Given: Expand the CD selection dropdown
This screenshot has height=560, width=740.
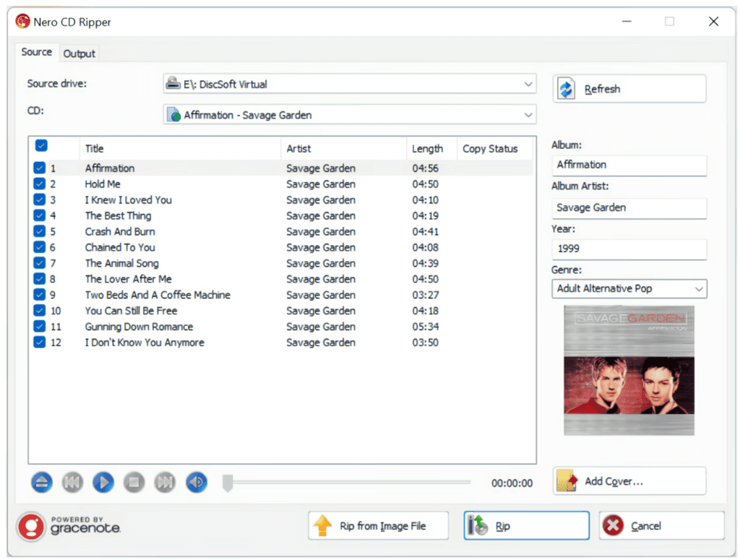Looking at the screenshot, I should [x=528, y=114].
